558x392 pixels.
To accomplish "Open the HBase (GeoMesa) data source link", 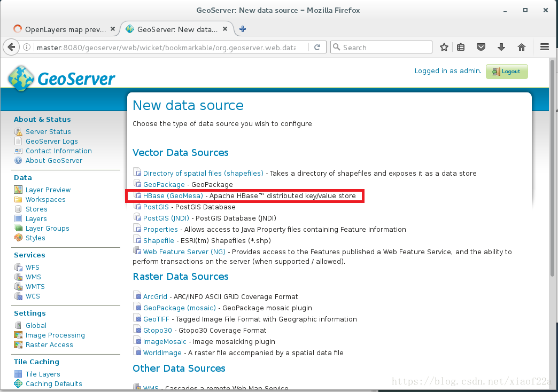I will [173, 195].
